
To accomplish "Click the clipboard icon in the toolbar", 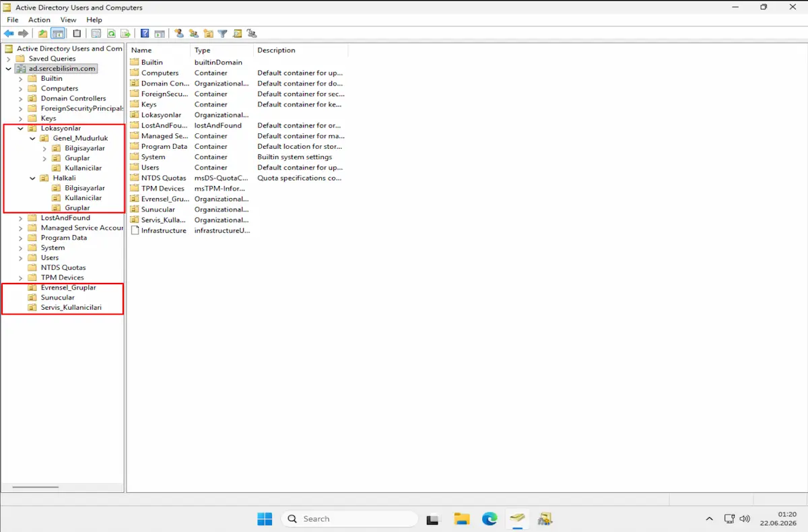I will click(x=77, y=34).
